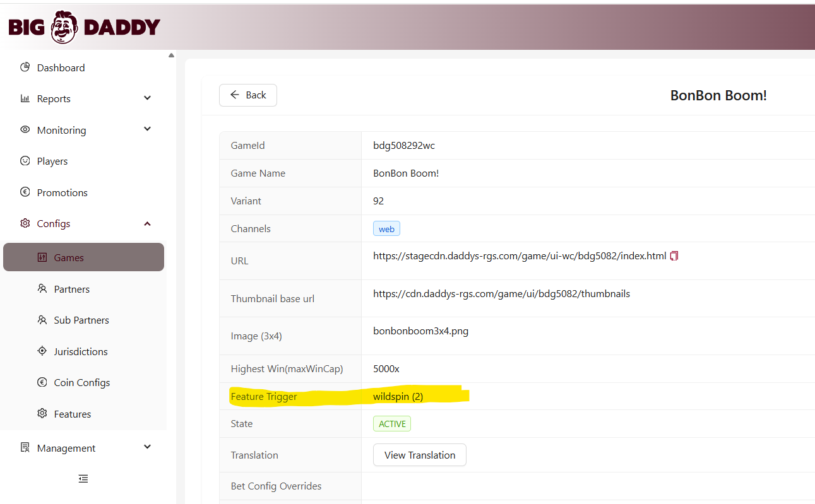
Task: Copy the game URL with the copy icon
Action: pyautogui.click(x=674, y=256)
